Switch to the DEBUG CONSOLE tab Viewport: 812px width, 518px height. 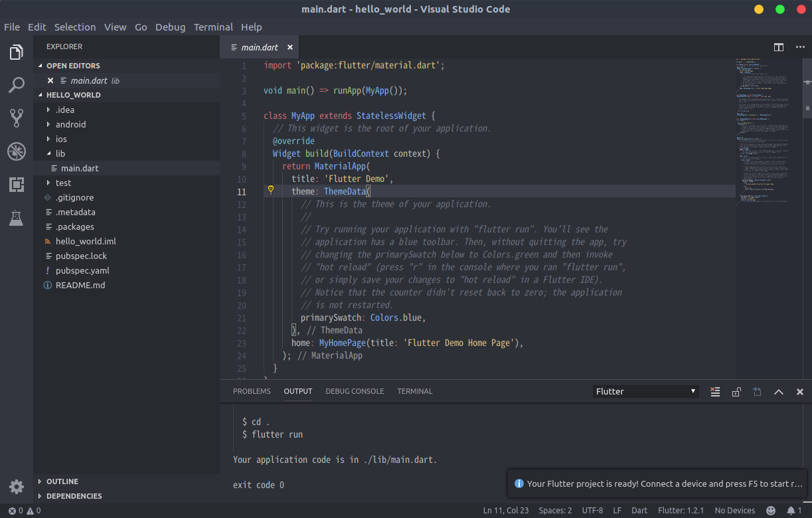[355, 391]
